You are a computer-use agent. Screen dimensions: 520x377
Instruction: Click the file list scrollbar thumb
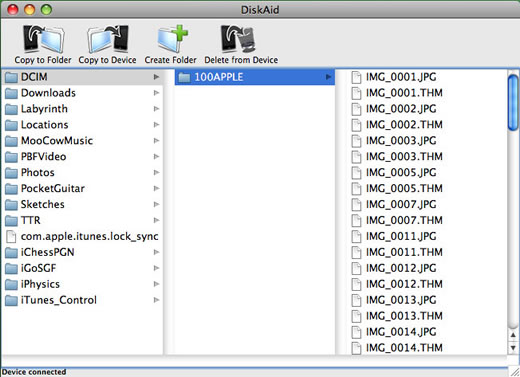(x=513, y=103)
